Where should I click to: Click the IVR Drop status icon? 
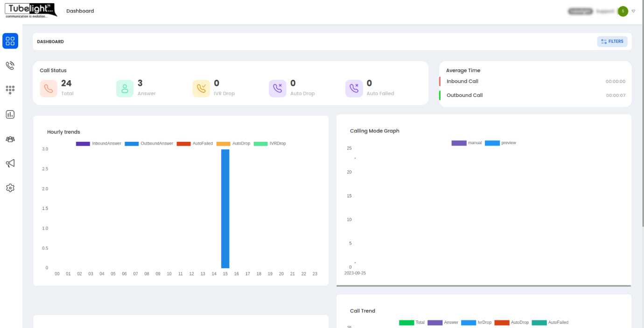tap(201, 88)
